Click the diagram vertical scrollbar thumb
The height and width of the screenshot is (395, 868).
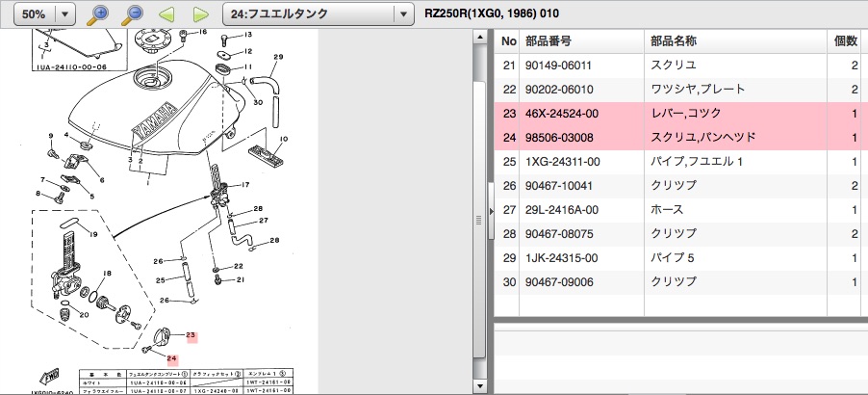point(479,220)
